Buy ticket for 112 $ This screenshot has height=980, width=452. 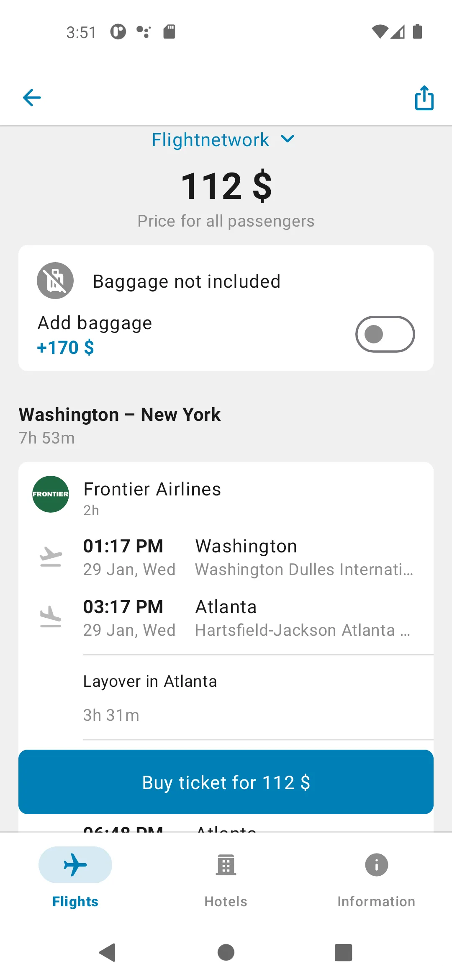tap(226, 782)
